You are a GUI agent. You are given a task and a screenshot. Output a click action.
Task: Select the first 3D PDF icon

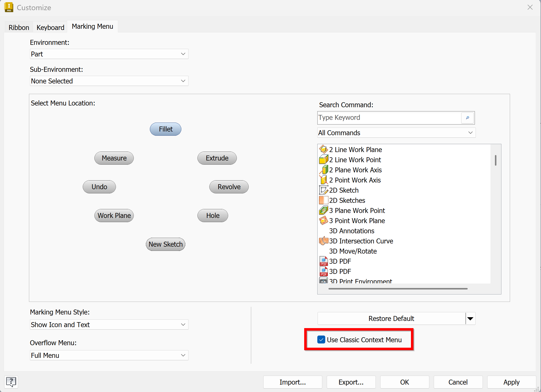point(323,261)
